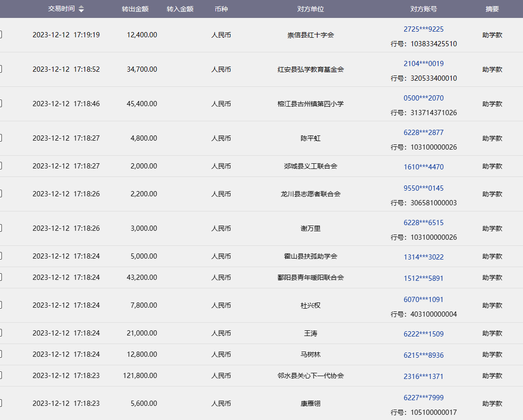View account 6070***1091 for 杜兴权
Image resolution: width=523 pixels, height=420 pixels.
coord(423,300)
